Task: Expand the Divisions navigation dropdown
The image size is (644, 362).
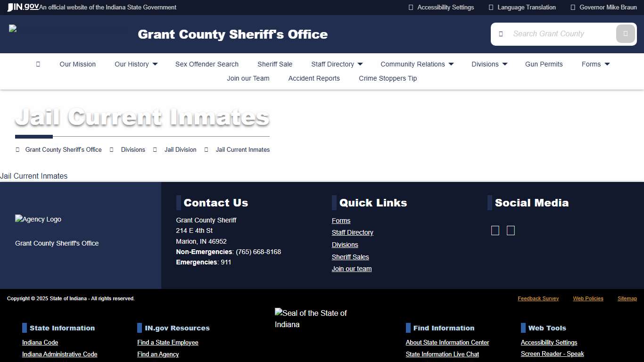Action: point(489,64)
